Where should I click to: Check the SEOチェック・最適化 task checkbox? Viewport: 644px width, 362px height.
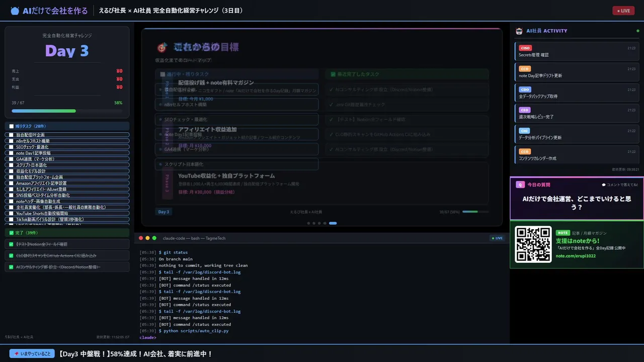point(11,147)
